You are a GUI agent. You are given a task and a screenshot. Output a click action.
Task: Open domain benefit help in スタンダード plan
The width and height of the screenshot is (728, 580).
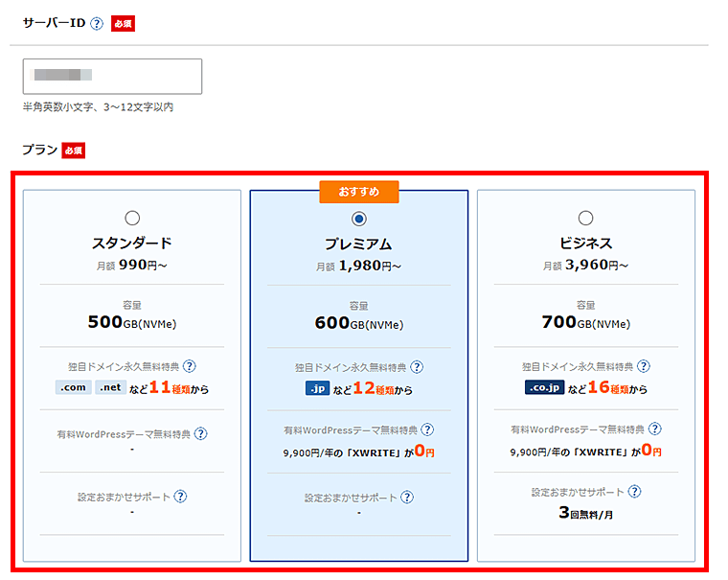coord(190,366)
